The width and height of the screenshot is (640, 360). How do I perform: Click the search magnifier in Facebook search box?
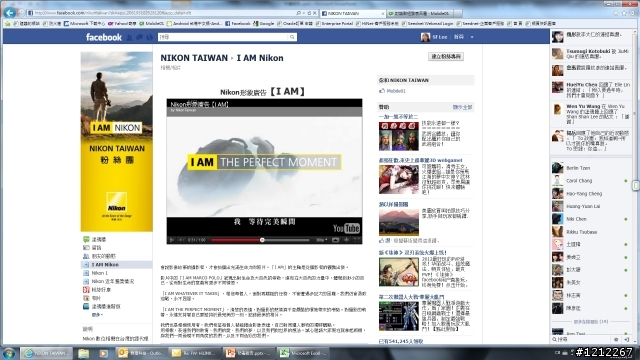click(292, 37)
